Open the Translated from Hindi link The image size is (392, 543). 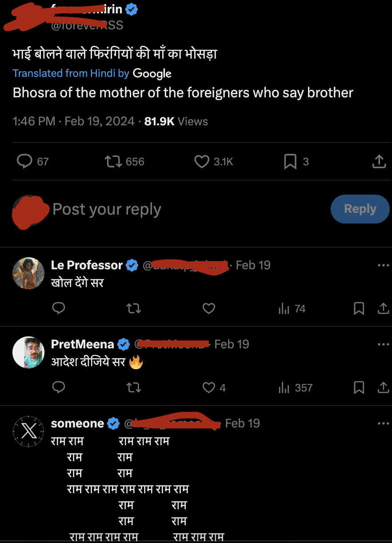coord(71,73)
